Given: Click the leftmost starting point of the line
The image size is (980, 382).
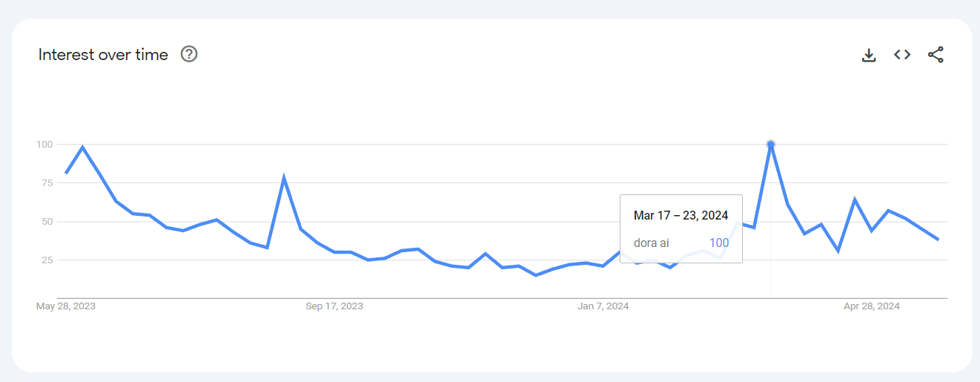Looking at the screenshot, I should pyautogui.click(x=66, y=174).
